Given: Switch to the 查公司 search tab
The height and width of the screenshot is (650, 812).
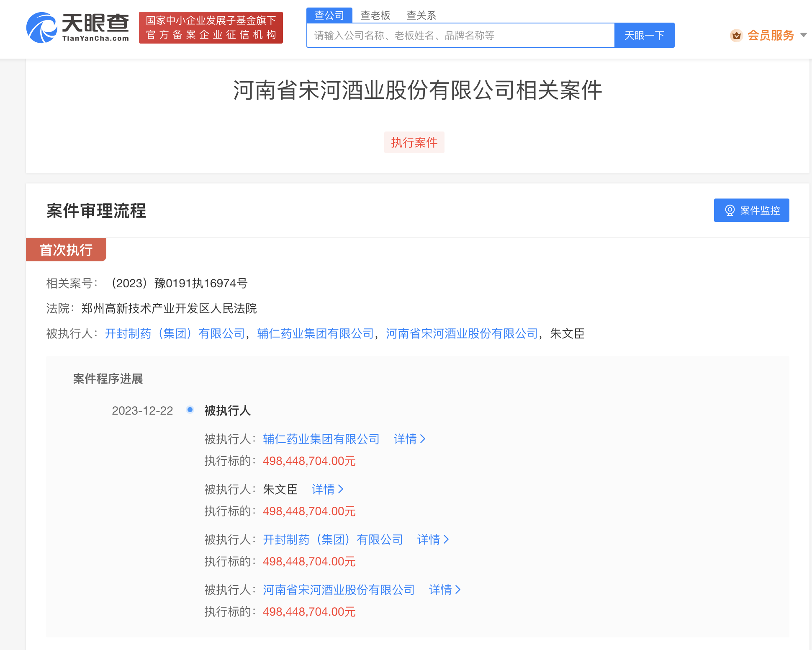Looking at the screenshot, I should point(329,15).
